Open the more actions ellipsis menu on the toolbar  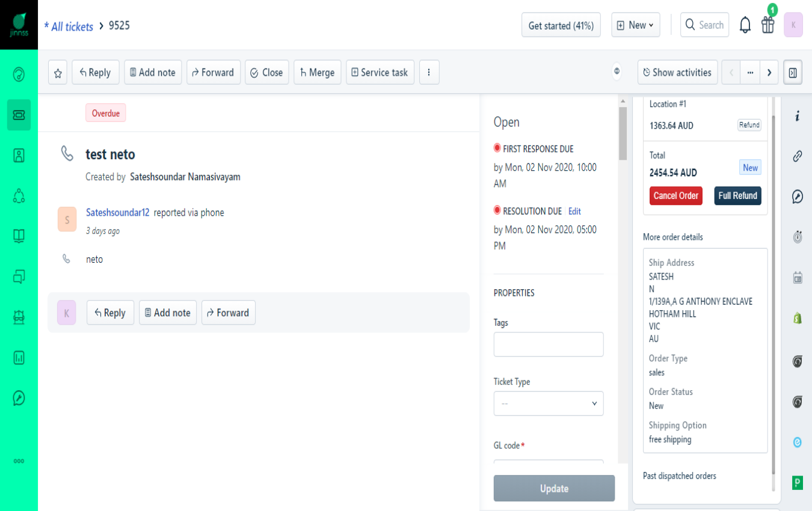[429, 72]
